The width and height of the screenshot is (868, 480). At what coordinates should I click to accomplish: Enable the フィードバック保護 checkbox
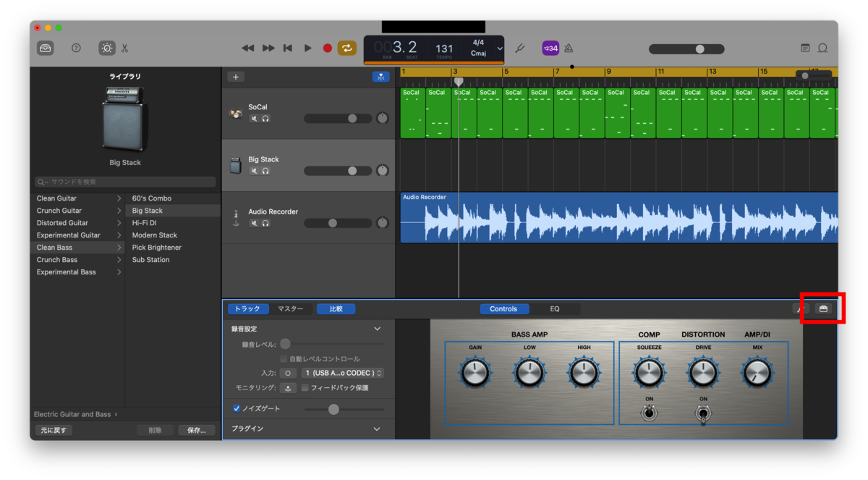305,388
